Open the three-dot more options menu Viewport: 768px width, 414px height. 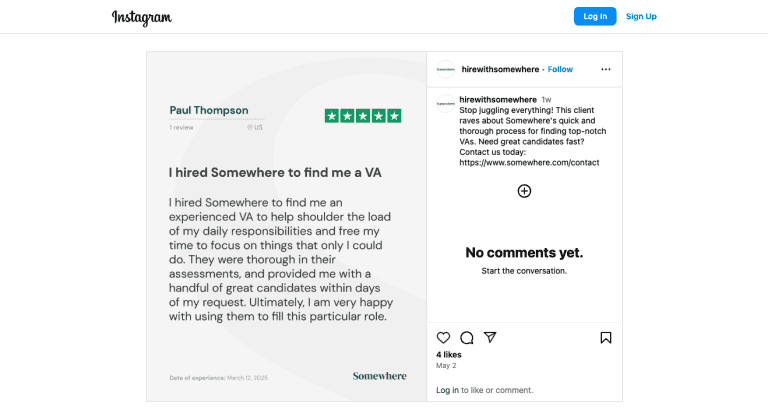(x=605, y=69)
